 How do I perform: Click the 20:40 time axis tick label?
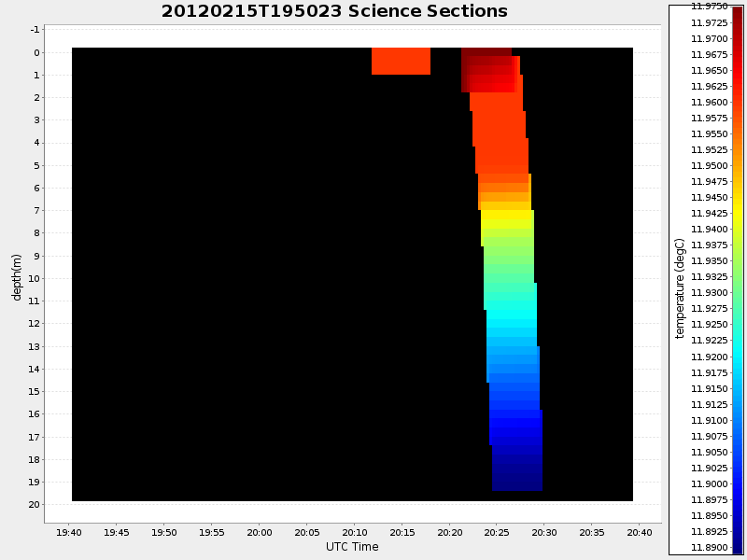(x=639, y=532)
